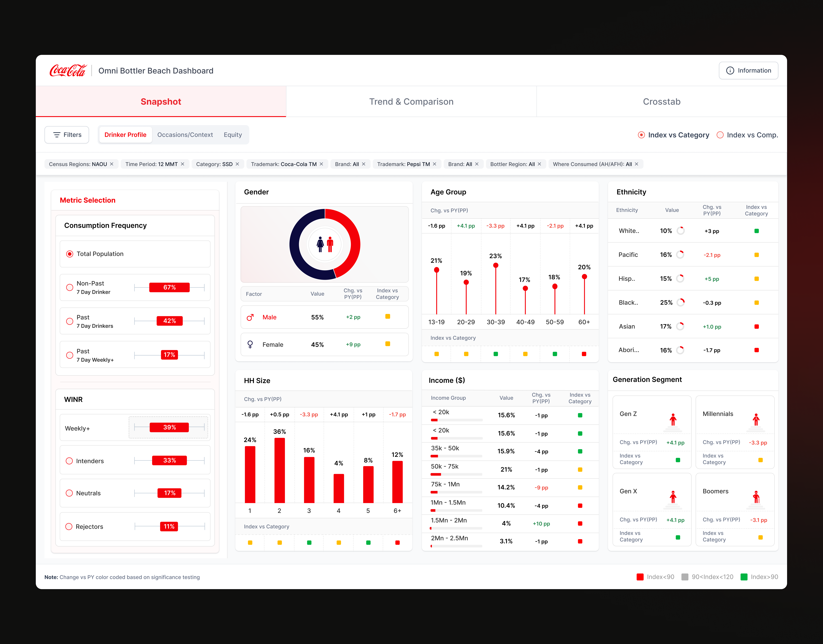Remove the Bottler Region: All chip
This screenshot has width=823, height=644.
click(539, 164)
